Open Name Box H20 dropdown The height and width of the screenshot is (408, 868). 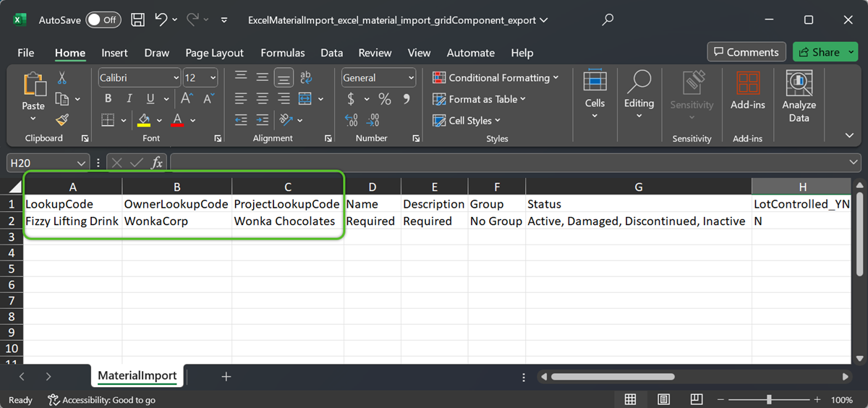82,163
